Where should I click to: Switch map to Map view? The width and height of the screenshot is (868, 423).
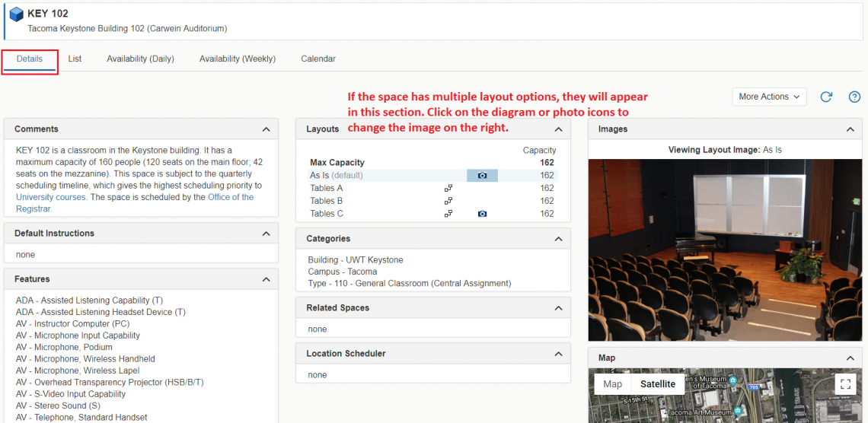612,384
